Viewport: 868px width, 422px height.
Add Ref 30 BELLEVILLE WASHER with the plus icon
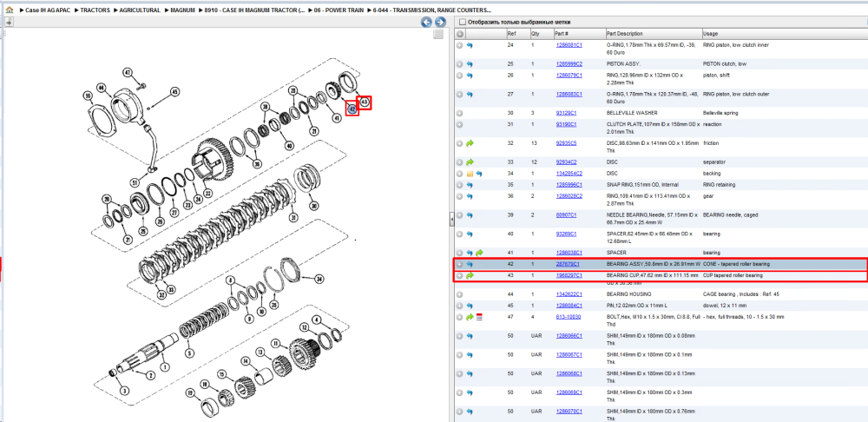459,113
